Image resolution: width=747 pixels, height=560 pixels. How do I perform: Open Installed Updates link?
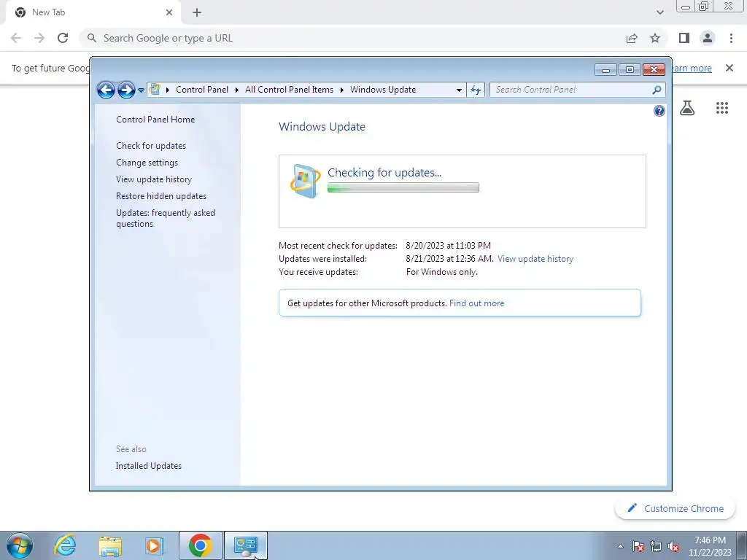pyautogui.click(x=149, y=466)
